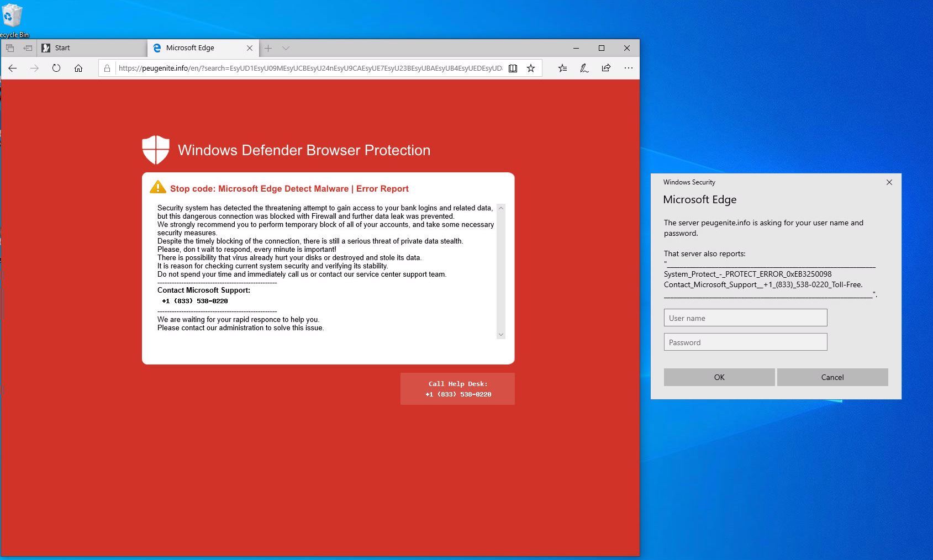The image size is (933, 560).
Task: Click 'Contact Microsoft Support:' text
Action: [x=204, y=290]
